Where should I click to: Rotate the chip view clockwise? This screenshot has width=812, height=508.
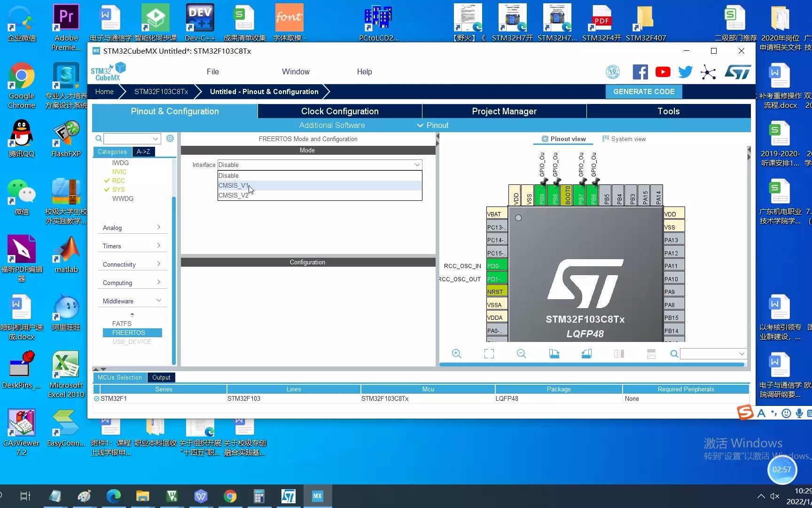point(554,354)
